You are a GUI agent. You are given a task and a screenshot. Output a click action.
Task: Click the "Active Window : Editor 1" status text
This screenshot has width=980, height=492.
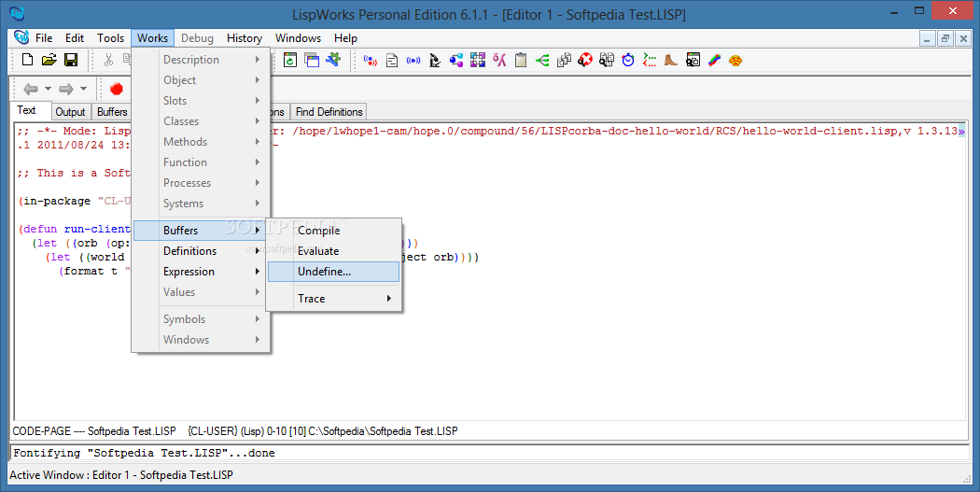(x=121, y=475)
